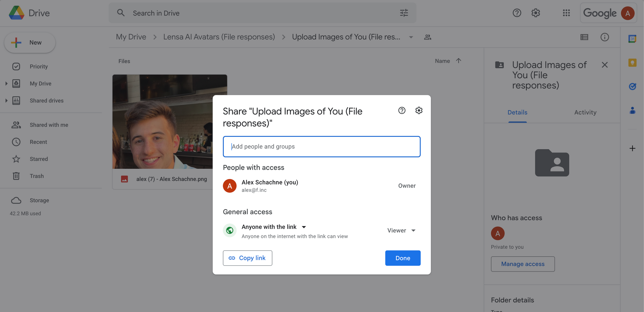This screenshot has width=644, height=312.
Task: Go to Lensa AI Avatars folder breadcrumb
Action: (219, 37)
